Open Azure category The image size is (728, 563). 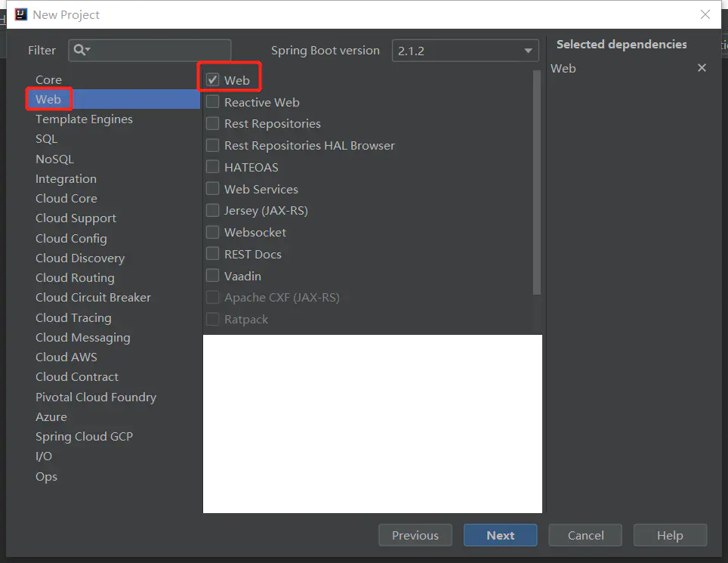point(51,417)
